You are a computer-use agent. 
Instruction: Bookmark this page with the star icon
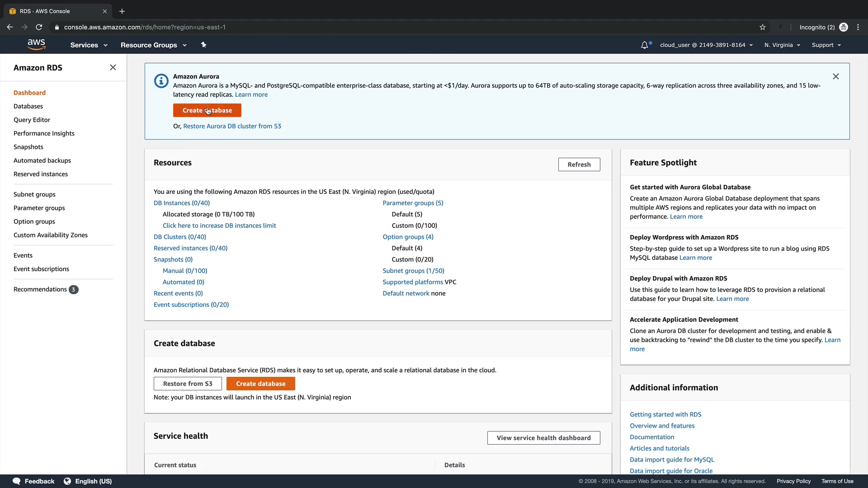coord(763,27)
